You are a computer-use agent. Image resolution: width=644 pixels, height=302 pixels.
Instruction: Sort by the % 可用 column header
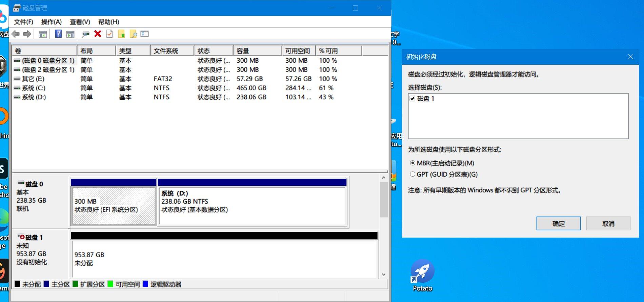tap(339, 51)
